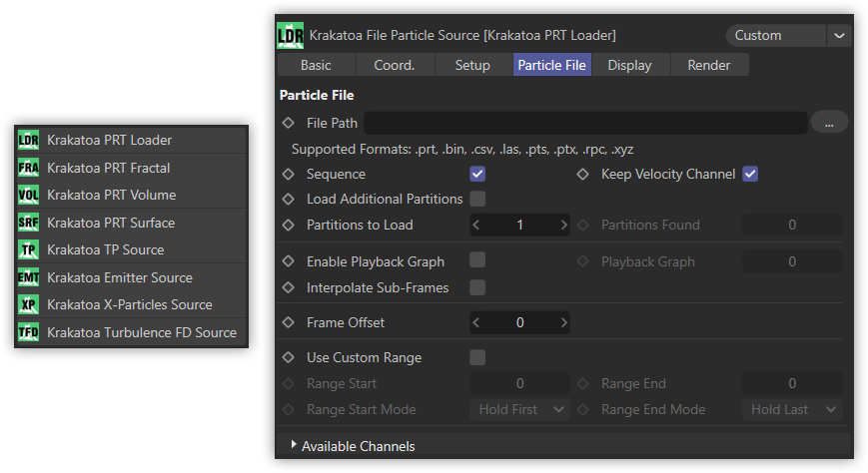Increase Frame Offset with right arrow
The height and width of the screenshot is (473, 868).
click(563, 322)
